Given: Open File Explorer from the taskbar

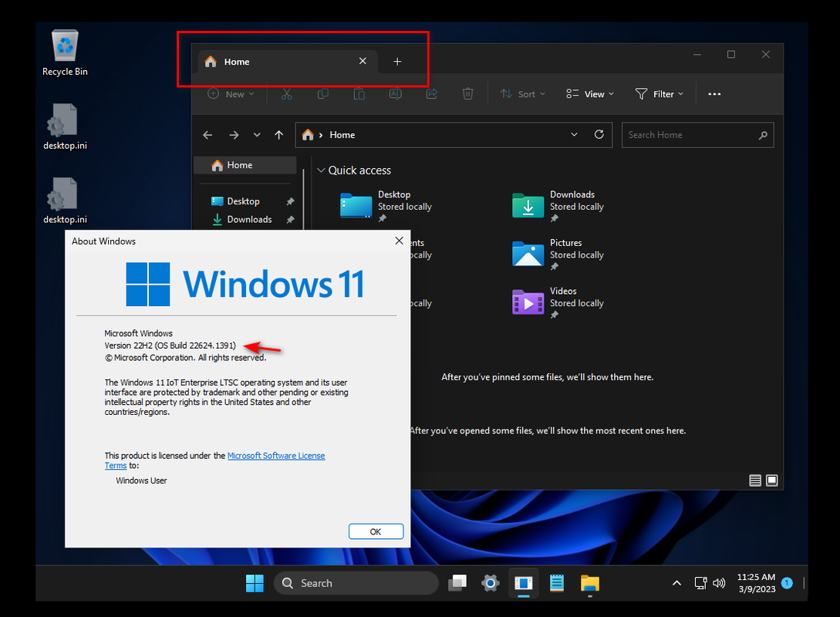Looking at the screenshot, I should point(590,583).
